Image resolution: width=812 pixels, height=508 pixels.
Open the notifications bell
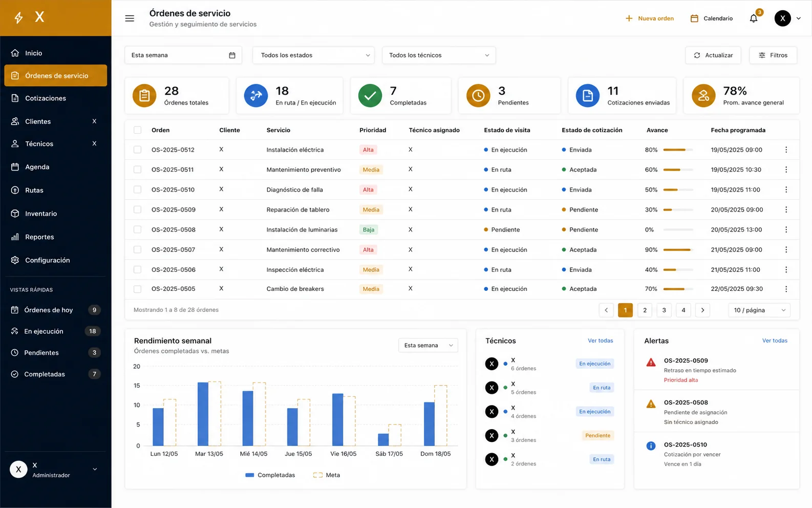click(754, 18)
